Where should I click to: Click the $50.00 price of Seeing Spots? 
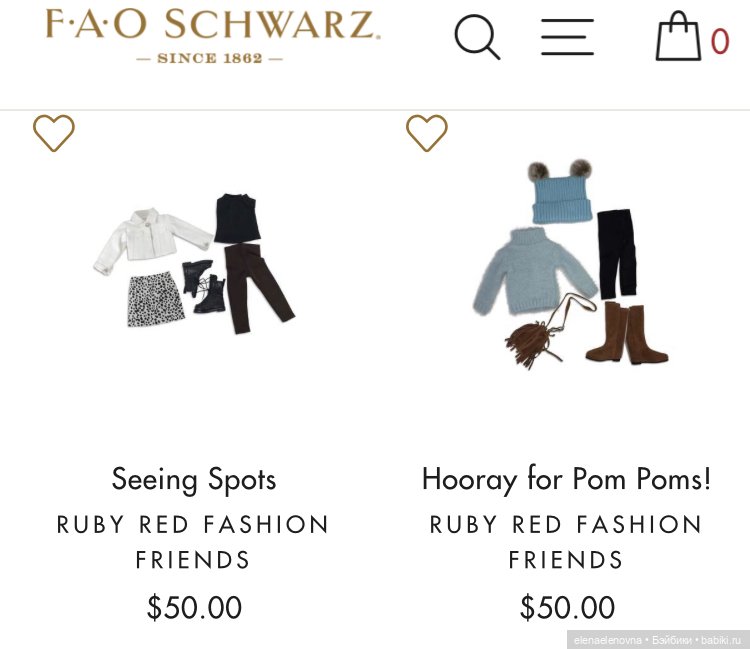tap(194, 607)
